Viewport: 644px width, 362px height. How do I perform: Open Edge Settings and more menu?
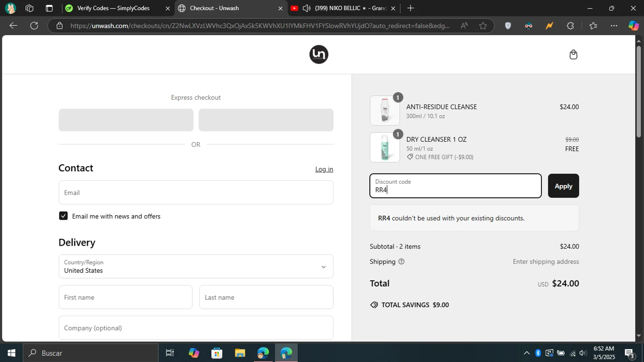pyautogui.click(x=614, y=26)
